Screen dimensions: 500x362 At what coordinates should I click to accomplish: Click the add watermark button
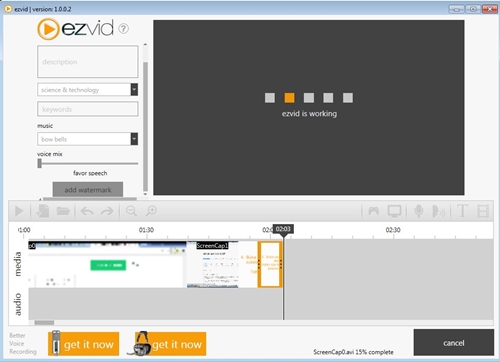tap(88, 190)
